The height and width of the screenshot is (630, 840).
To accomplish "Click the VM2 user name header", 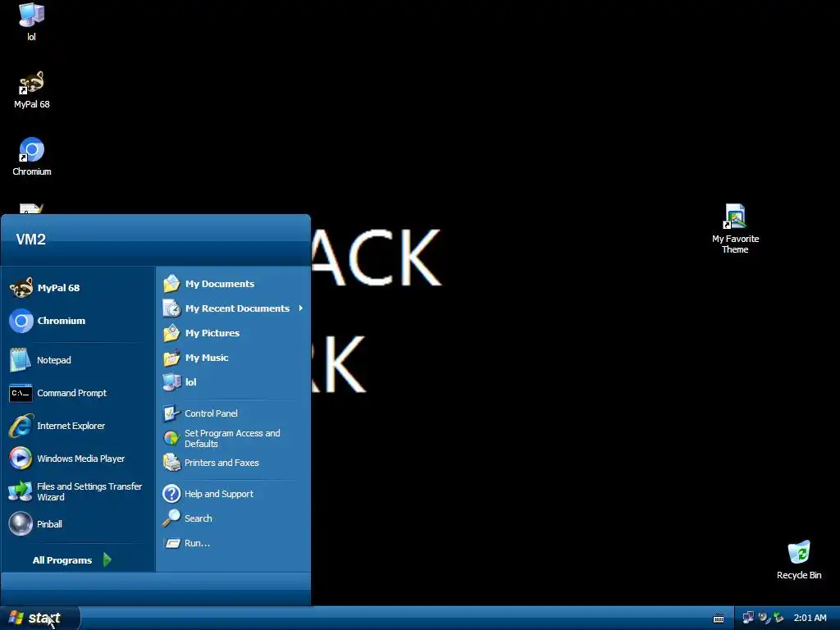I will pos(31,240).
